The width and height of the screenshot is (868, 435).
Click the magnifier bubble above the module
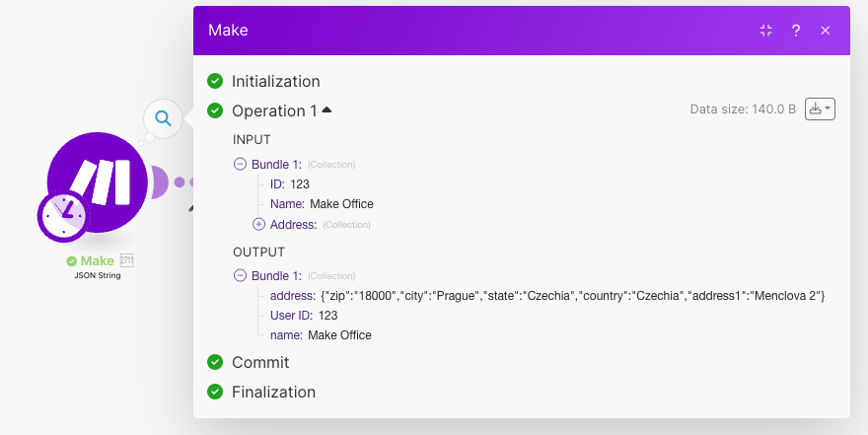[x=164, y=118]
